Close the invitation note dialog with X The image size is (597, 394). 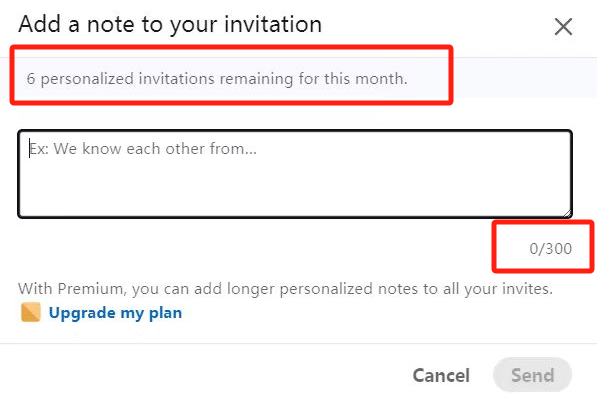563,27
